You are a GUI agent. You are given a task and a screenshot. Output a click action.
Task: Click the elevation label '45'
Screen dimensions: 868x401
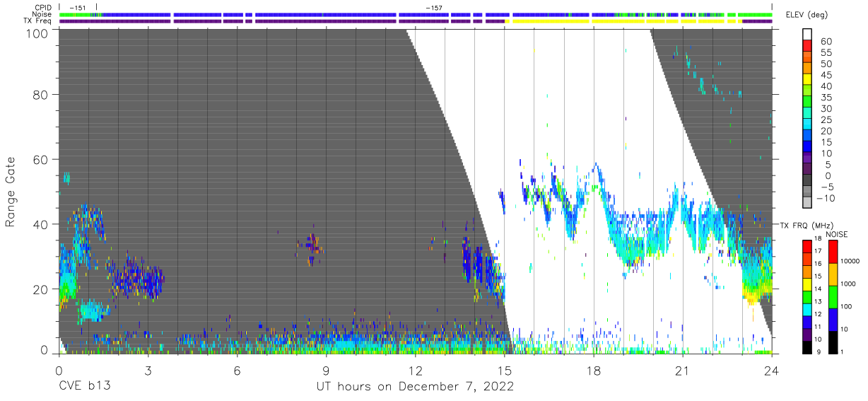pos(826,75)
